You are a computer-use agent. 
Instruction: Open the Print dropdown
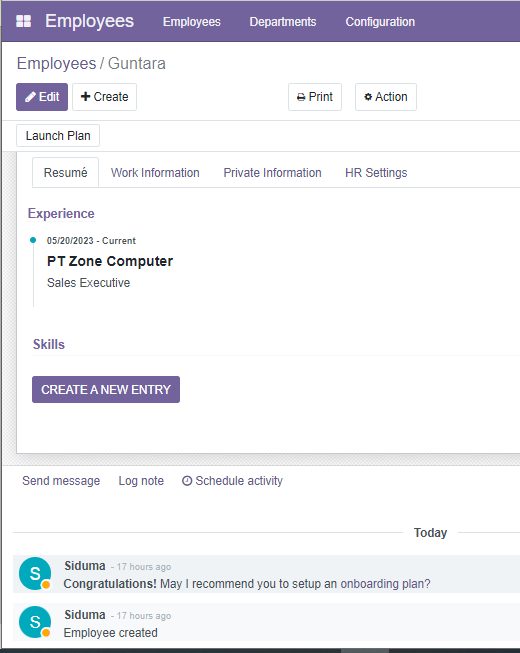(315, 97)
